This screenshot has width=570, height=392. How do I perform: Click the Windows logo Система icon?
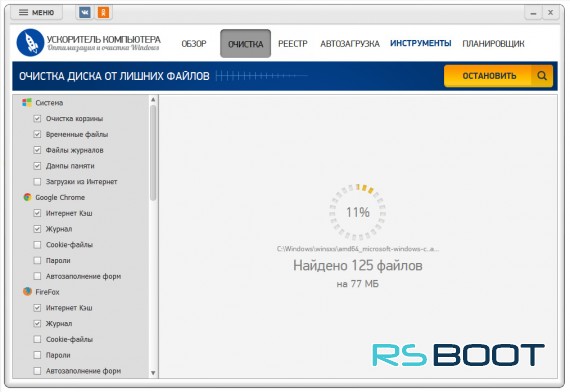coord(27,103)
